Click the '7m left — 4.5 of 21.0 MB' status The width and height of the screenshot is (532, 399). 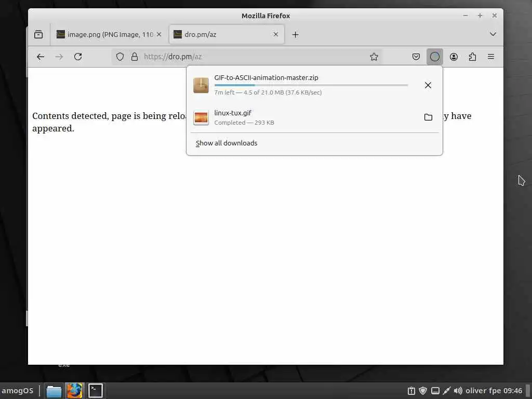(x=268, y=92)
